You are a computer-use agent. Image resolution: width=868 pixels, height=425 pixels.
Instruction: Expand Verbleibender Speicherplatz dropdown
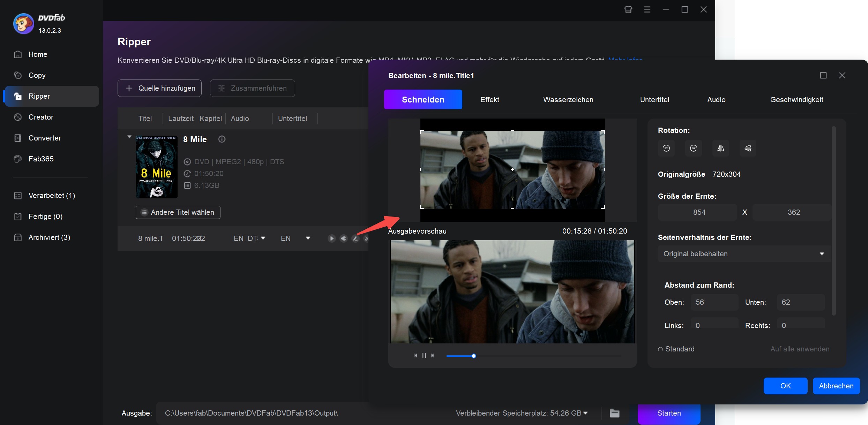click(586, 413)
